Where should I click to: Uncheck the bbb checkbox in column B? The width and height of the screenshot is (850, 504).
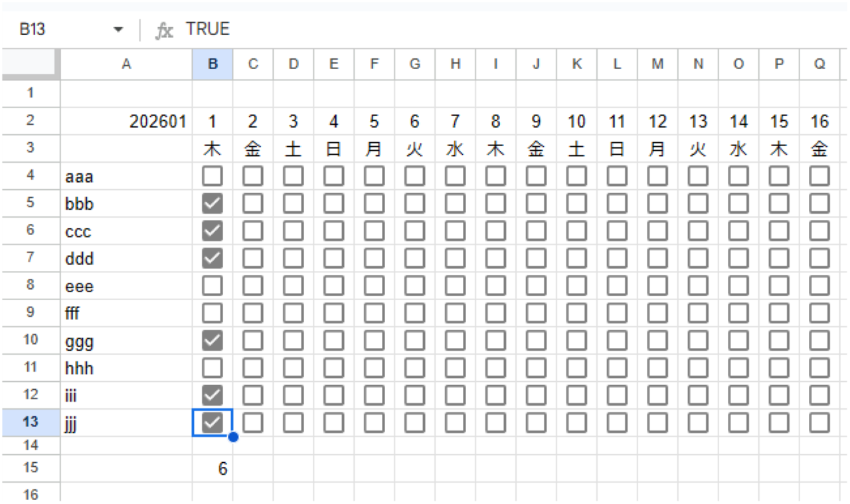click(x=212, y=204)
